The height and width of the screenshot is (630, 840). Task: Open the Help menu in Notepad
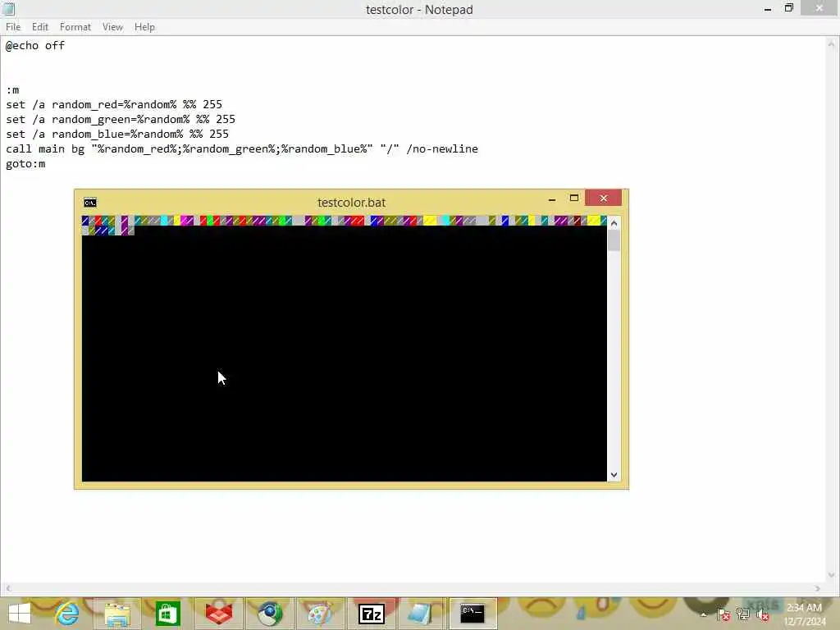[144, 27]
